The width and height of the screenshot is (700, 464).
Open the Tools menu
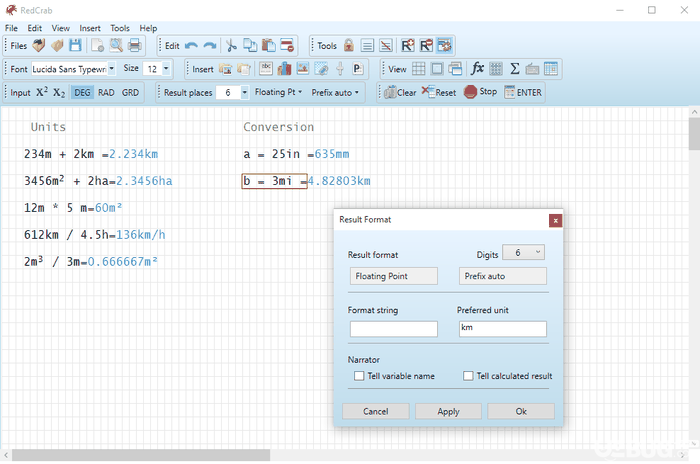click(120, 28)
